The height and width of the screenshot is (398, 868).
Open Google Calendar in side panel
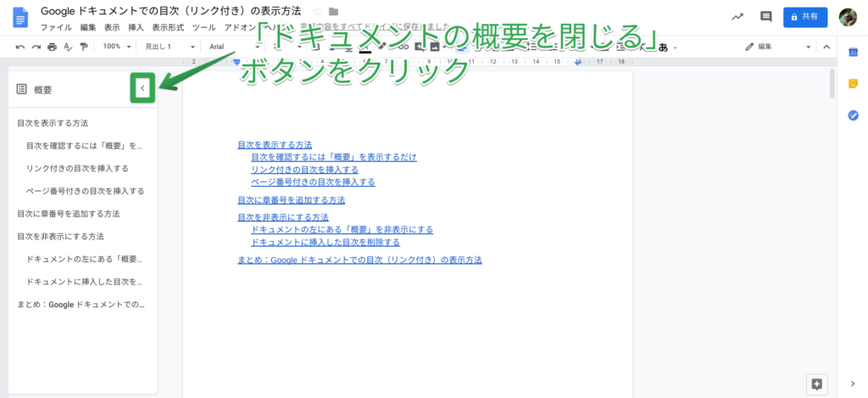pyautogui.click(x=853, y=53)
